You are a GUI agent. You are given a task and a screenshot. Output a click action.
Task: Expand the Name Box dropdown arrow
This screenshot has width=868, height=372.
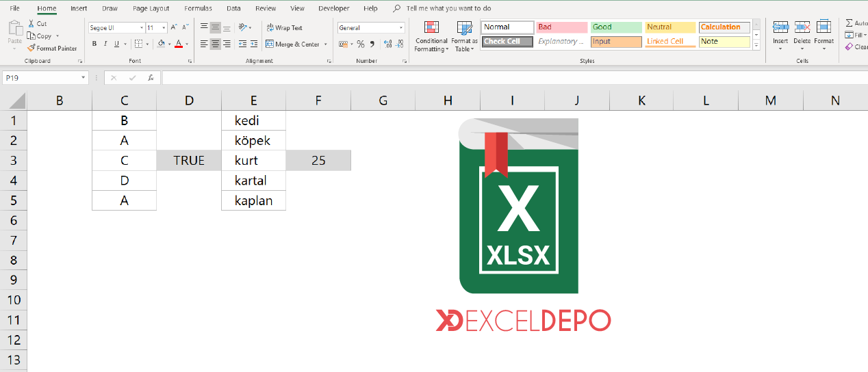click(x=83, y=78)
